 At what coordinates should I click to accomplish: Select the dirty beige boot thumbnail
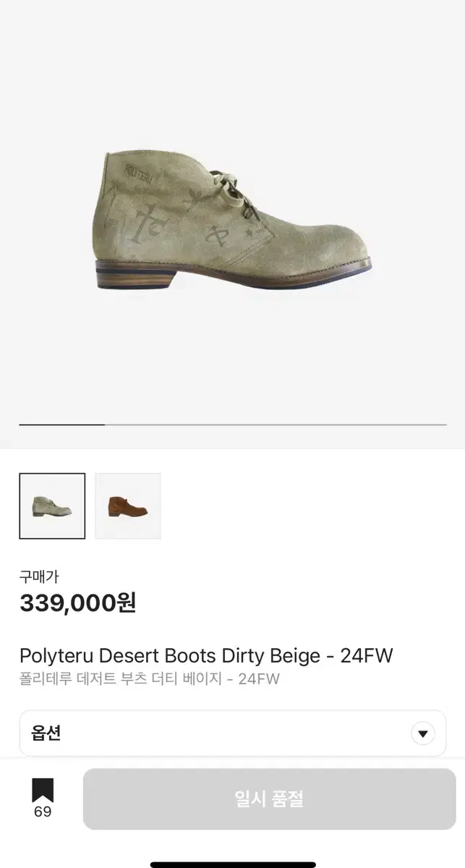[x=52, y=506]
